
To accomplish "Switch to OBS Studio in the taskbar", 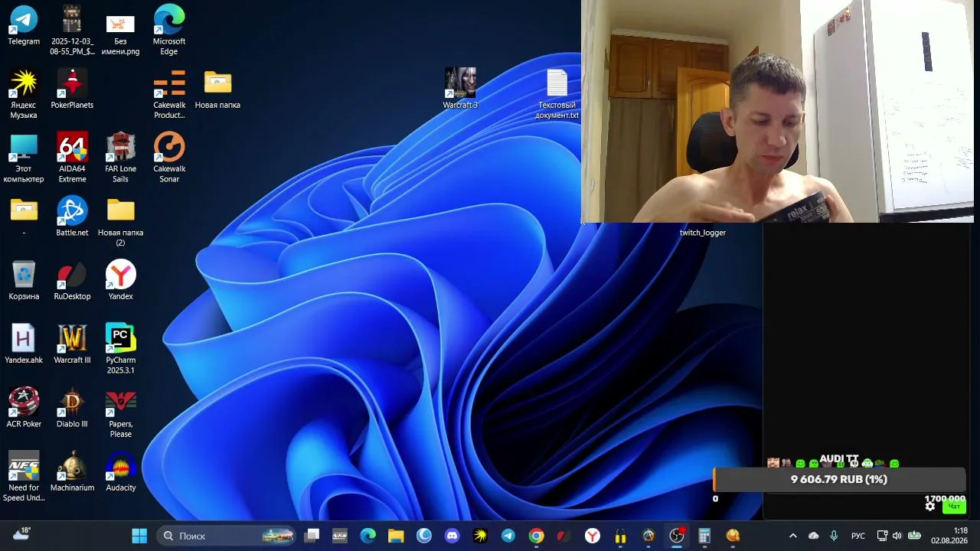I will point(677,536).
